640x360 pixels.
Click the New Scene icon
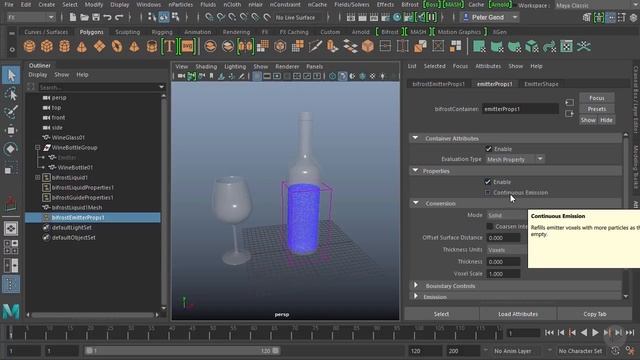(x=73, y=17)
